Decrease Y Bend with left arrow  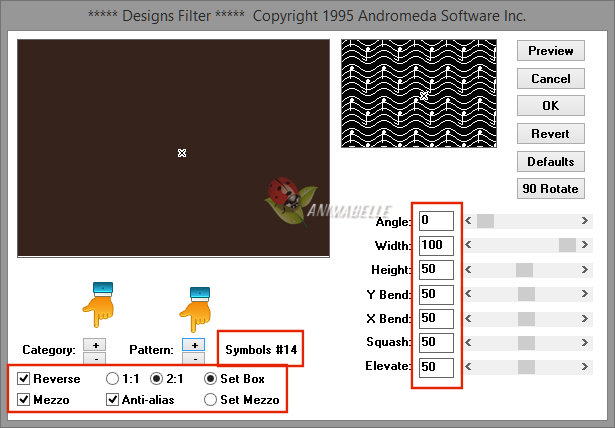pyautogui.click(x=468, y=294)
